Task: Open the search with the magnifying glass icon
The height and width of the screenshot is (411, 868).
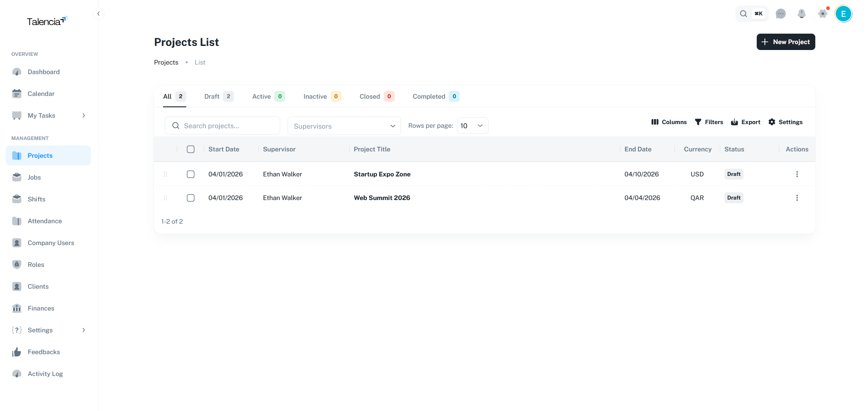Action: coord(744,14)
